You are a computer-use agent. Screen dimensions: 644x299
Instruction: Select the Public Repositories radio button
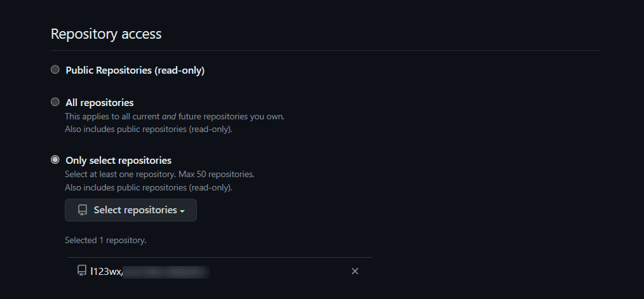pyautogui.click(x=55, y=70)
